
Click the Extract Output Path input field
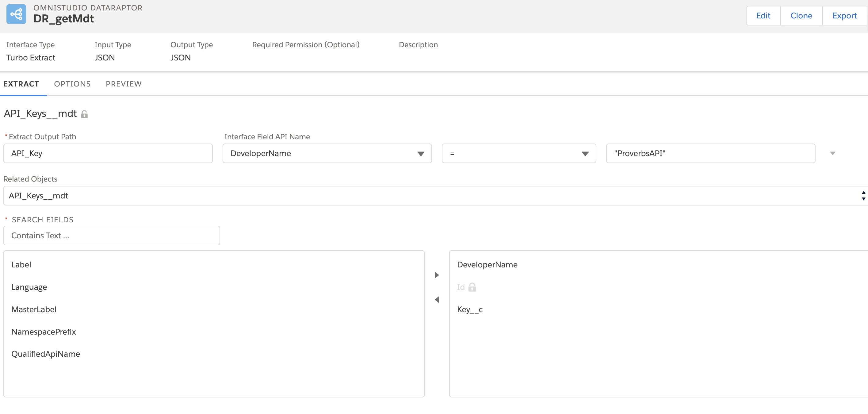coord(108,153)
